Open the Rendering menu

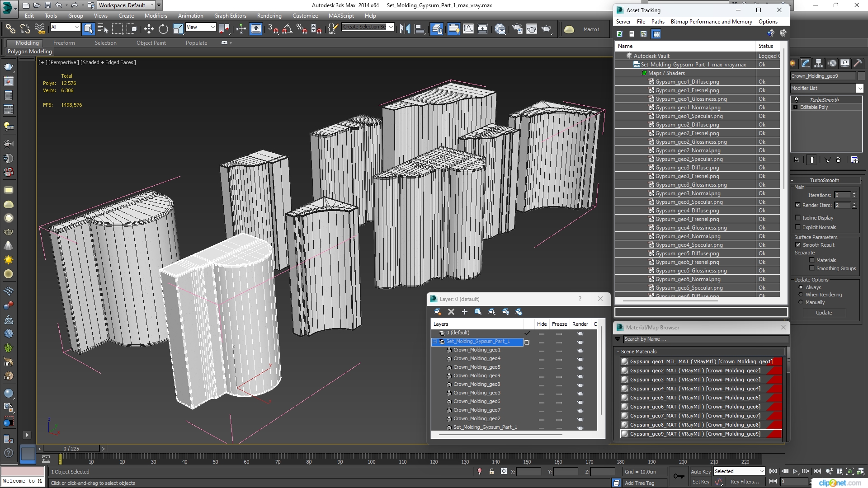click(269, 15)
